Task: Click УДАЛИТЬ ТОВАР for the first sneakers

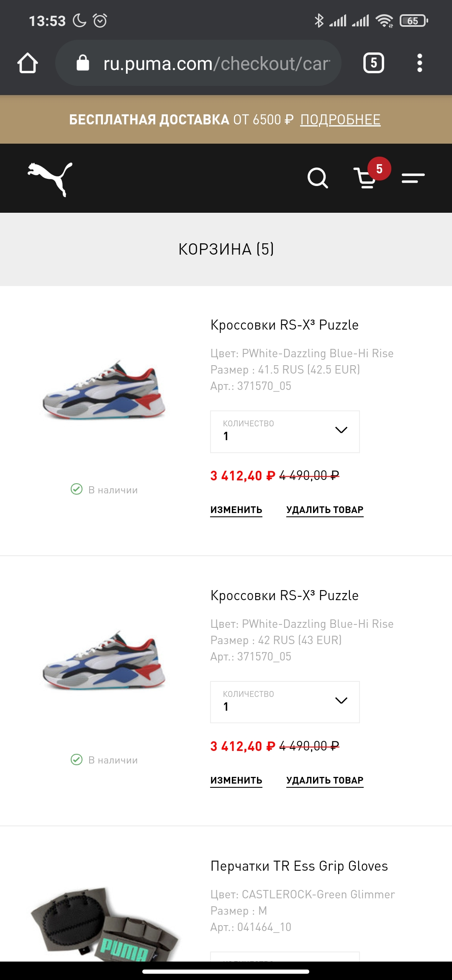Action: point(325,510)
